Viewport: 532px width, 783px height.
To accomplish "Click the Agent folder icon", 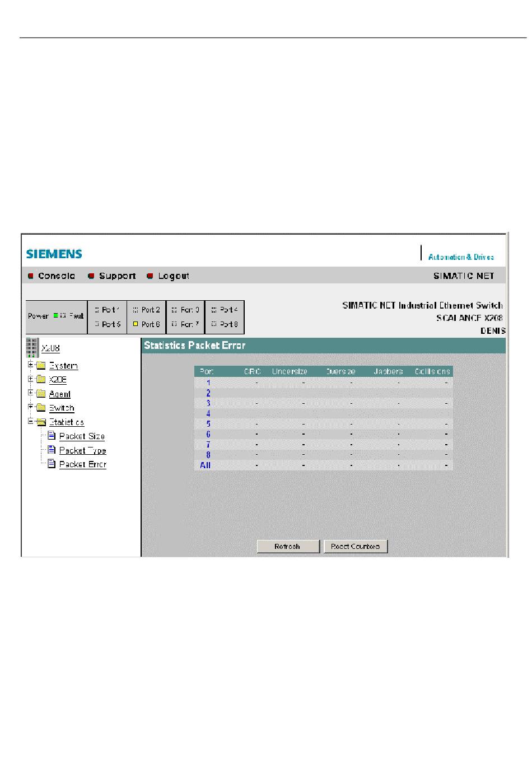I will [41, 394].
